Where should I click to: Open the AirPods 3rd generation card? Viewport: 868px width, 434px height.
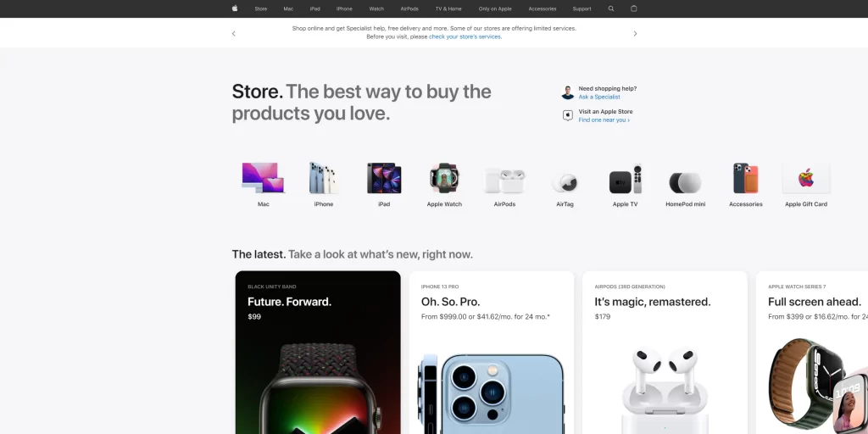[x=665, y=352]
